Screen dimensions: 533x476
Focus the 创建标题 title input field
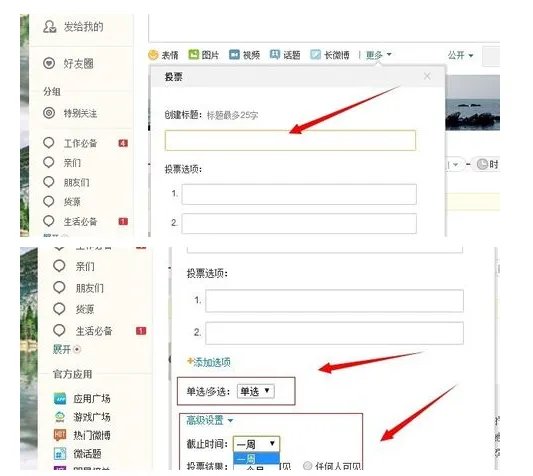[290, 140]
